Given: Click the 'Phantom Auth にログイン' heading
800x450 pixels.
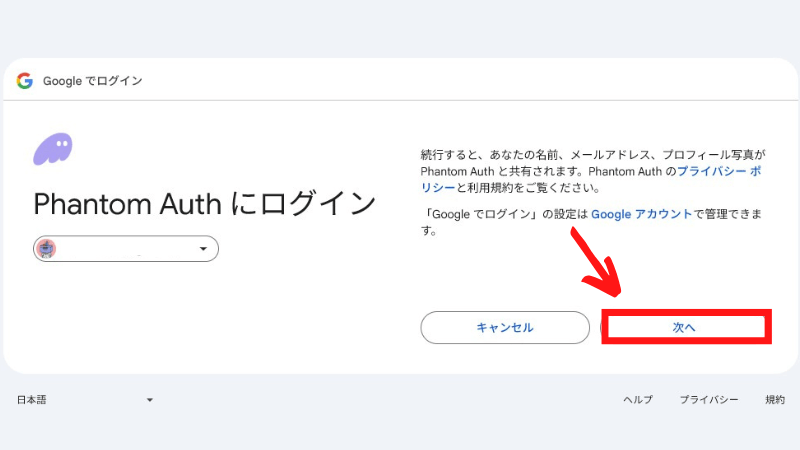Looking at the screenshot, I should pos(205,204).
